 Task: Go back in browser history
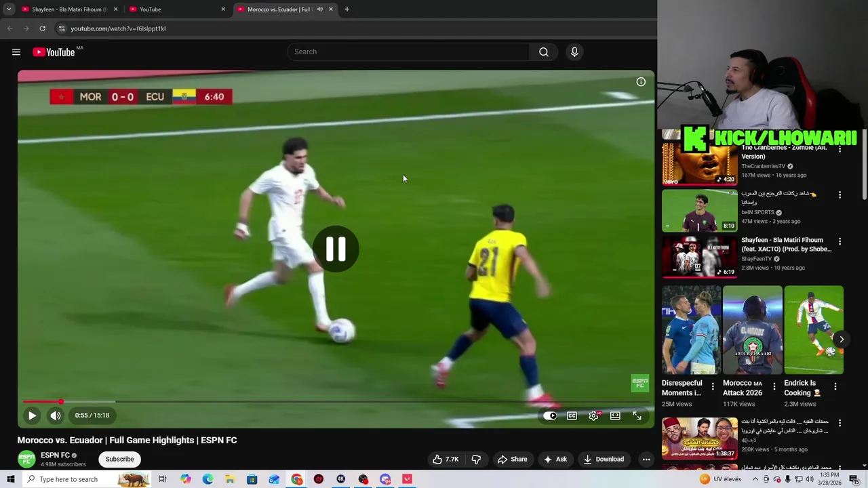coord(9,28)
